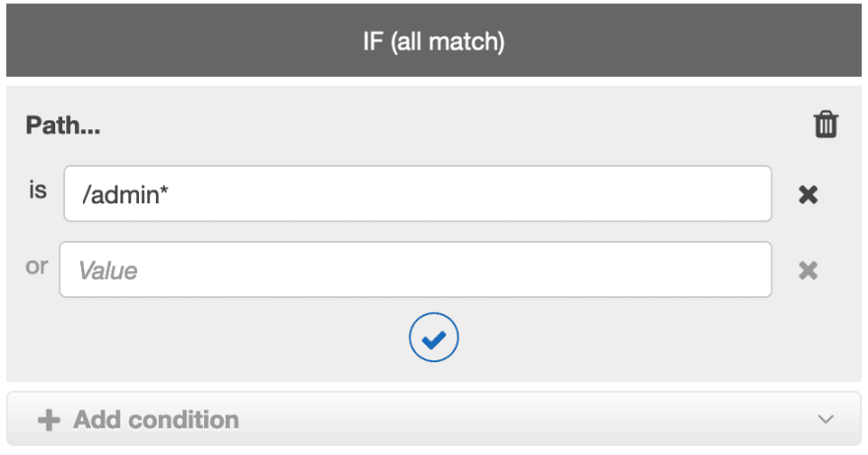Click the 'or' operator label
The height and width of the screenshot is (455, 868).
tap(36, 266)
